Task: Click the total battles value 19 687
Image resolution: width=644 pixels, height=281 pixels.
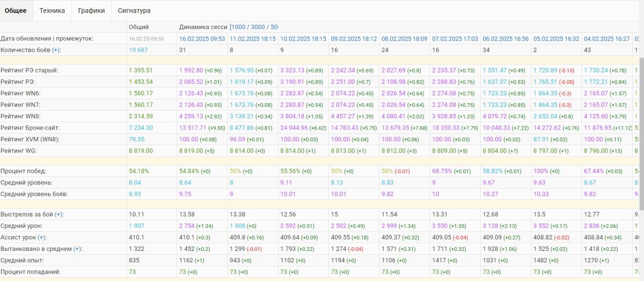Action: pos(138,50)
